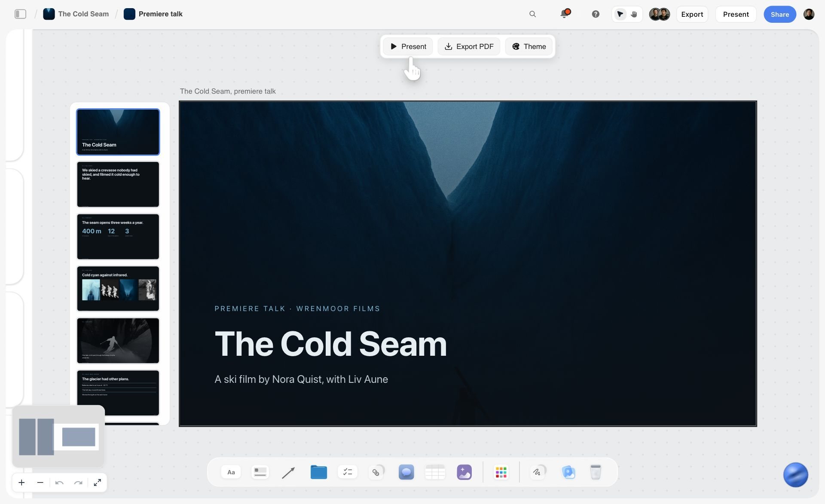The width and height of the screenshot is (825, 504).
Task: Open the search icon in top bar
Action: click(532, 14)
